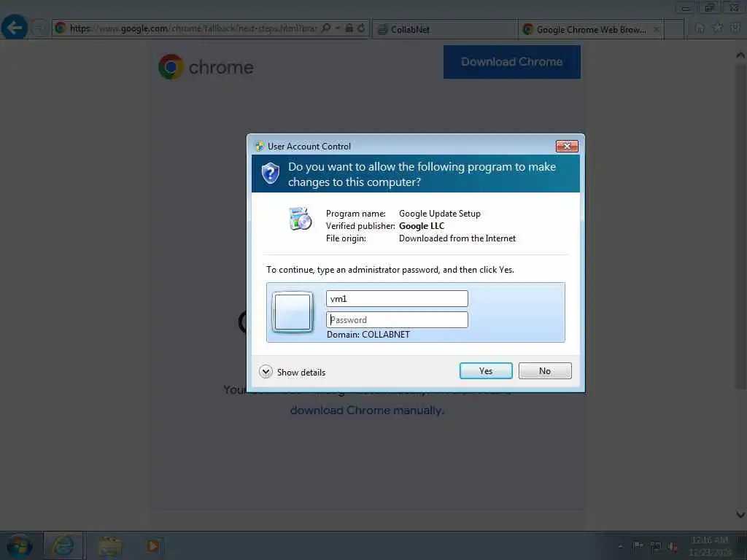This screenshot has width=747, height=560.
Task: Click the taskbar clock
Action: 709,546
